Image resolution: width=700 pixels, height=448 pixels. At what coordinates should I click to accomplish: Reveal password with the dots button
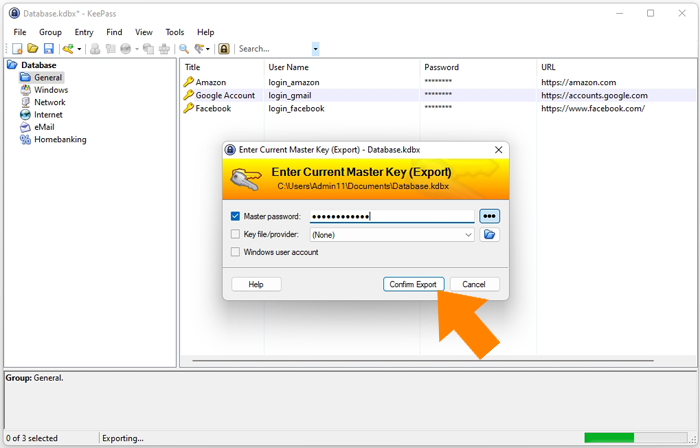[x=489, y=216]
